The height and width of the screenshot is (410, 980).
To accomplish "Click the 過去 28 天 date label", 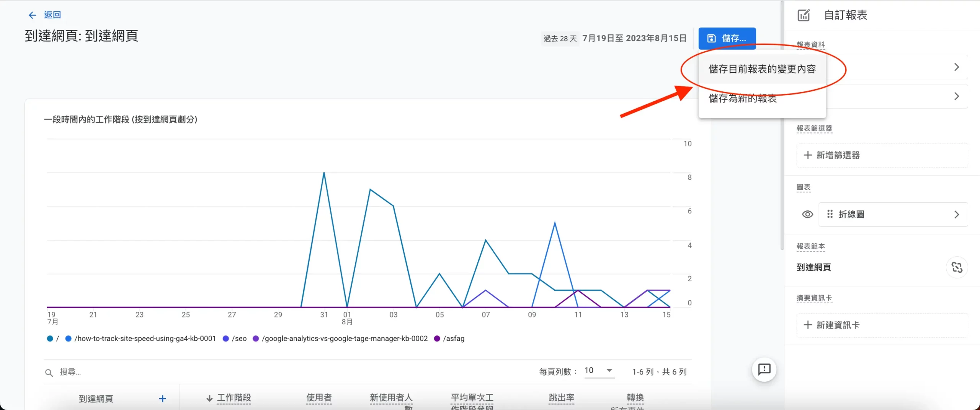I will pos(560,39).
